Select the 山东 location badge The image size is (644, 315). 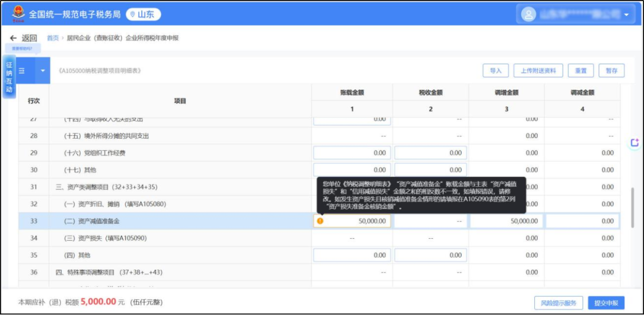pos(143,14)
